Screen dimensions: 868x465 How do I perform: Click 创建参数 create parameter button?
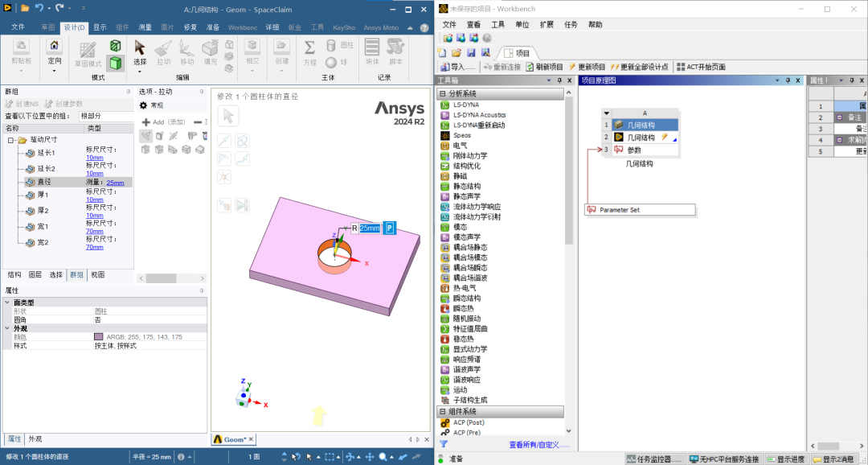pos(63,104)
